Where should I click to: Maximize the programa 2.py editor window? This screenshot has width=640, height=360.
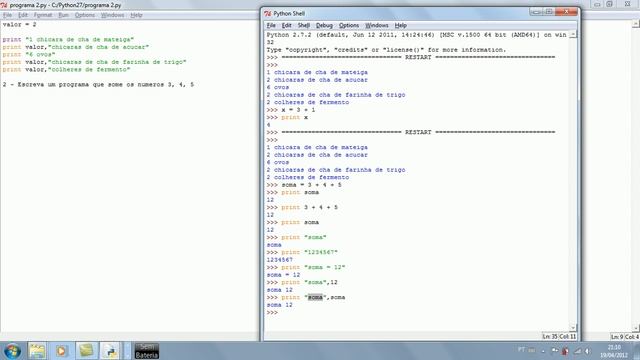(609, 4)
